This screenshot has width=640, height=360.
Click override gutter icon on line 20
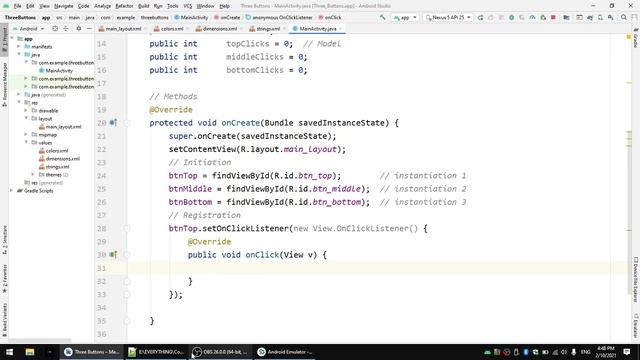[x=113, y=122]
